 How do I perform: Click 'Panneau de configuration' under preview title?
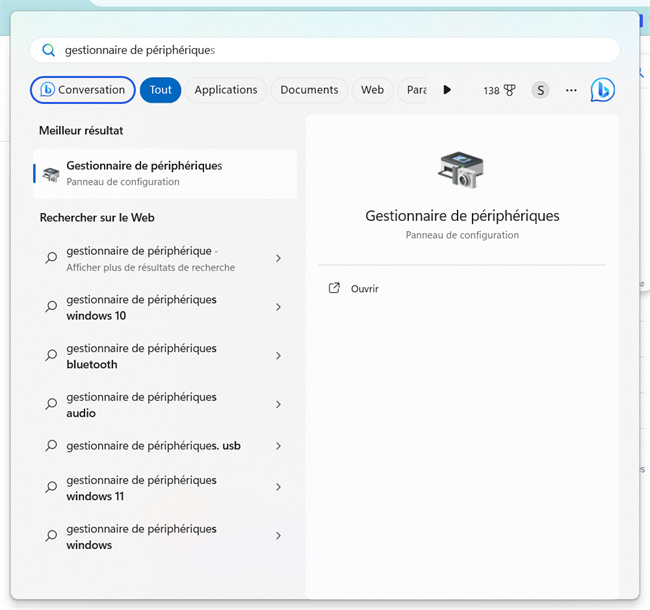click(x=462, y=235)
